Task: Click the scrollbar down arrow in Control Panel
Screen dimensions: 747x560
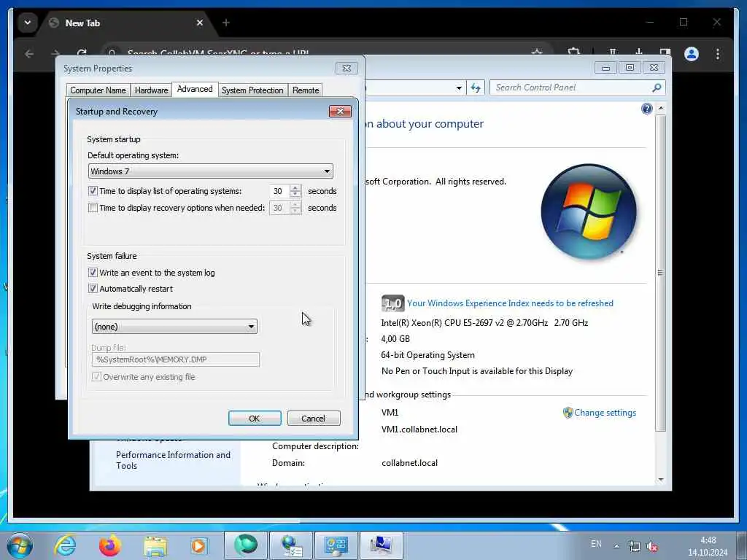Action: (x=661, y=479)
